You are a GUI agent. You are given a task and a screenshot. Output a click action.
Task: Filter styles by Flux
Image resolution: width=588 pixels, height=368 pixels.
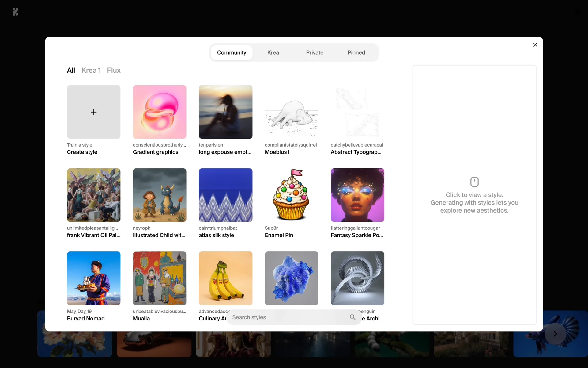(x=114, y=70)
